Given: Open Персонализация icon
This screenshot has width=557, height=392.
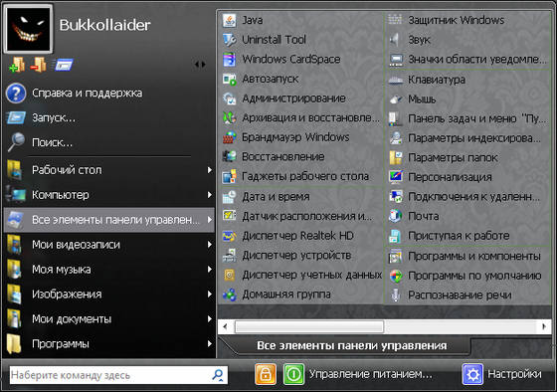Looking at the screenshot, I should 396,177.
